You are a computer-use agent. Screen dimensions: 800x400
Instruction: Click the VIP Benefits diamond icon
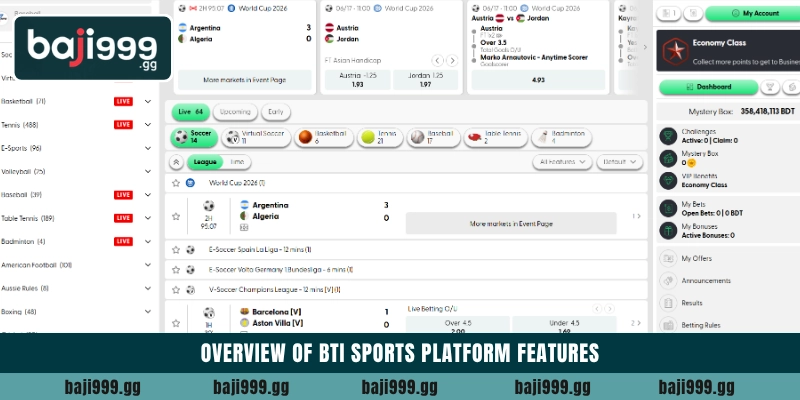[x=668, y=181]
